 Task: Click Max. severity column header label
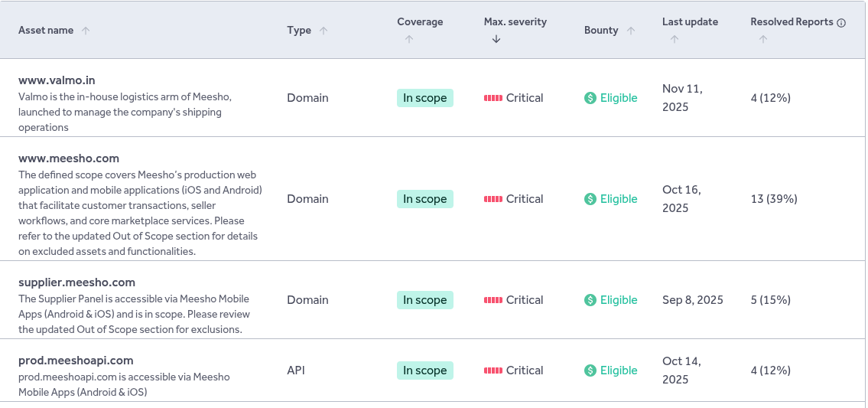coord(515,22)
